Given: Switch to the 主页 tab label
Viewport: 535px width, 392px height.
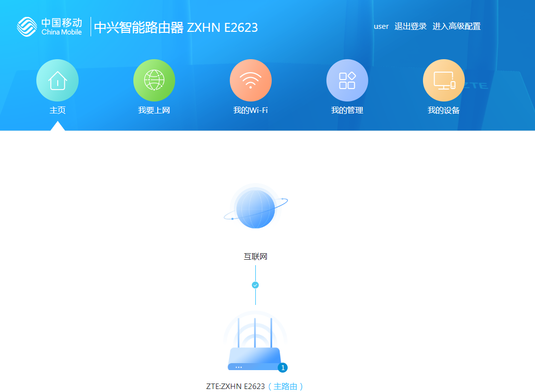Looking at the screenshot, I should point(57,110).
